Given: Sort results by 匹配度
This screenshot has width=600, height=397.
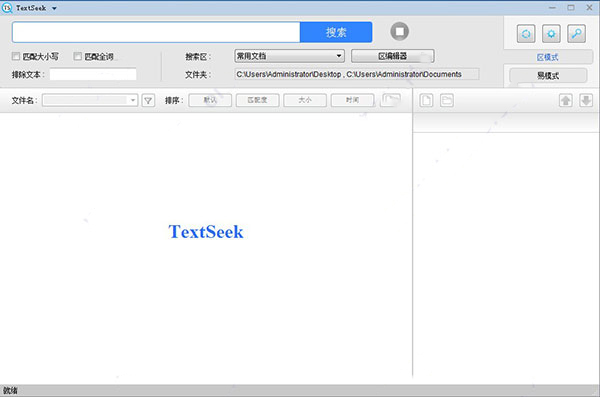Looking at the screenshot, I should [258, 100].
